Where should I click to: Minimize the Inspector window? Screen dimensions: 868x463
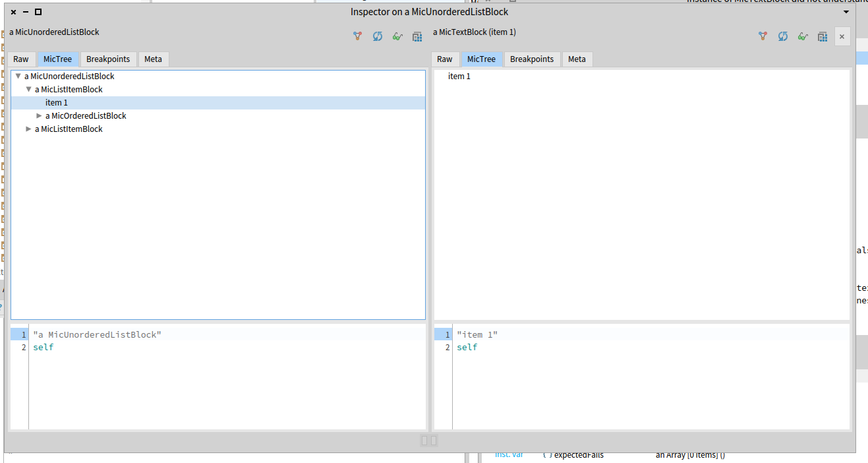click(26, 12)
